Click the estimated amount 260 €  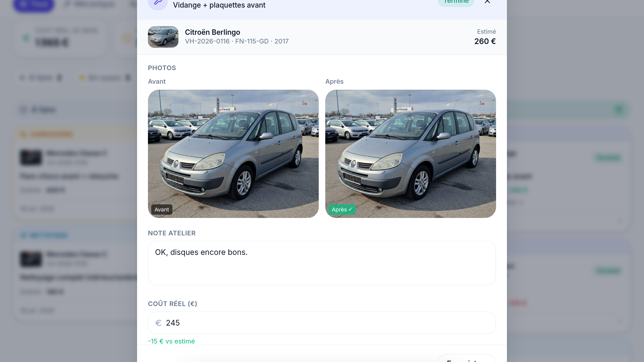click(x=485, y=41)
